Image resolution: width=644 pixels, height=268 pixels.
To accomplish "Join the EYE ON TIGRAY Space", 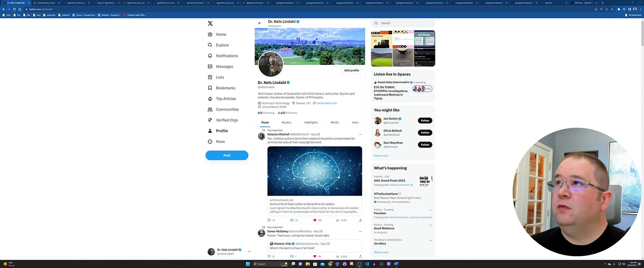I will click(x=403, y=90).
